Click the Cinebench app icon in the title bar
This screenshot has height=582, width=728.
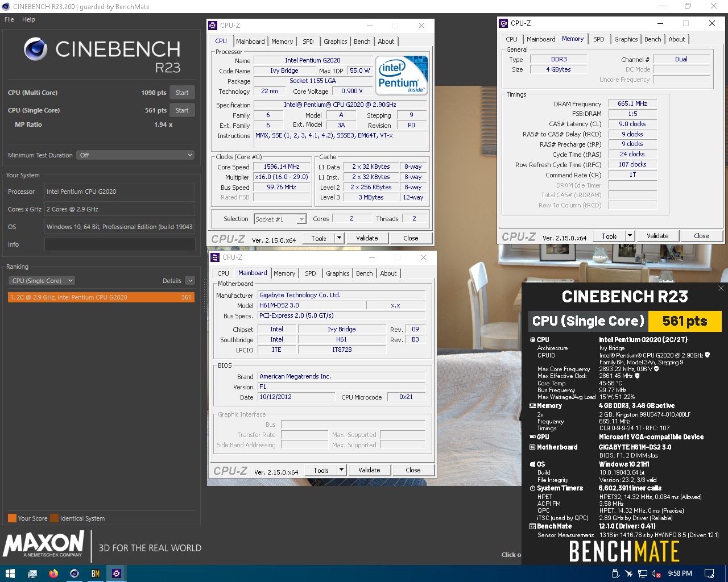[6, 6]
